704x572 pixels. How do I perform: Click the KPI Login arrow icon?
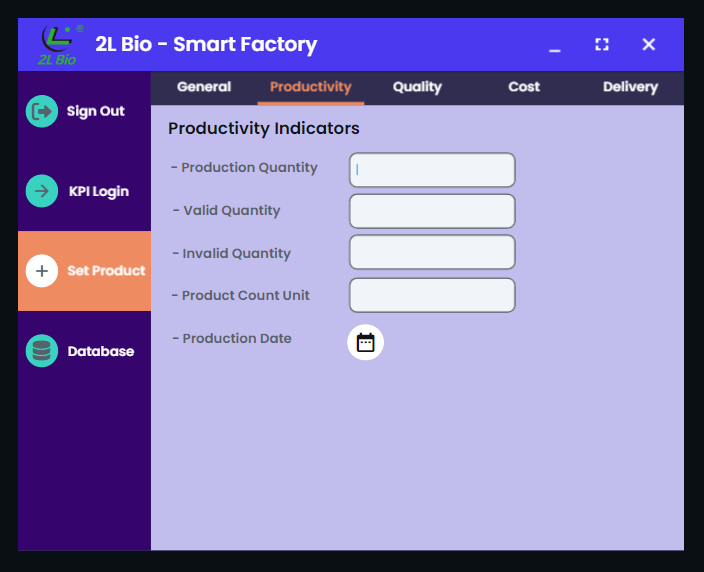(42, 191)
